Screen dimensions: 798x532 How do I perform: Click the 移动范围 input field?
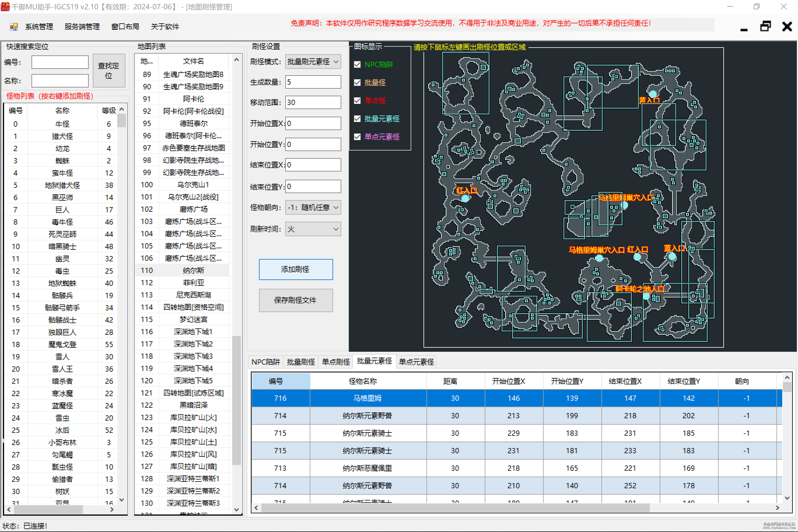click(x=313, y=102)
